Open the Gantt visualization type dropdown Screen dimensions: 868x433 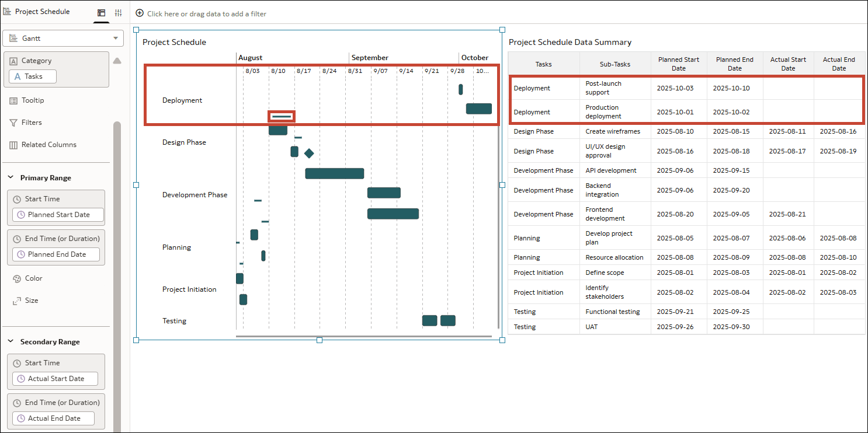coord(63,38)
